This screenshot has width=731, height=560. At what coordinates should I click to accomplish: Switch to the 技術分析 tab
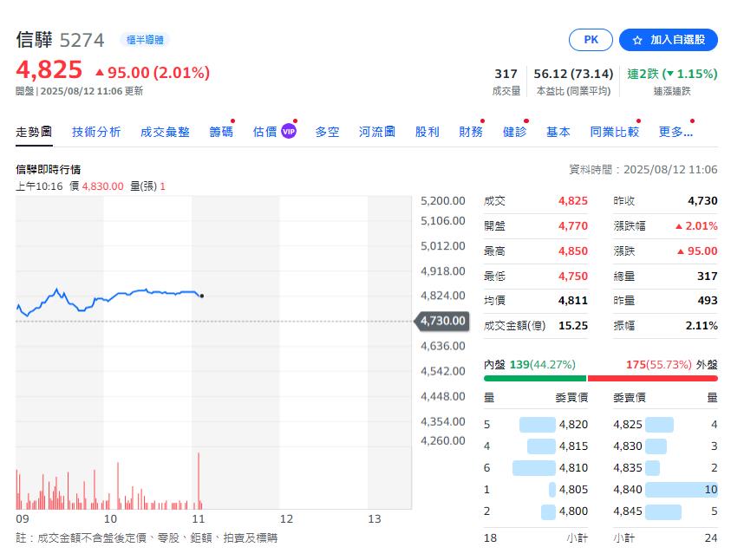click(x=96, y=132)
